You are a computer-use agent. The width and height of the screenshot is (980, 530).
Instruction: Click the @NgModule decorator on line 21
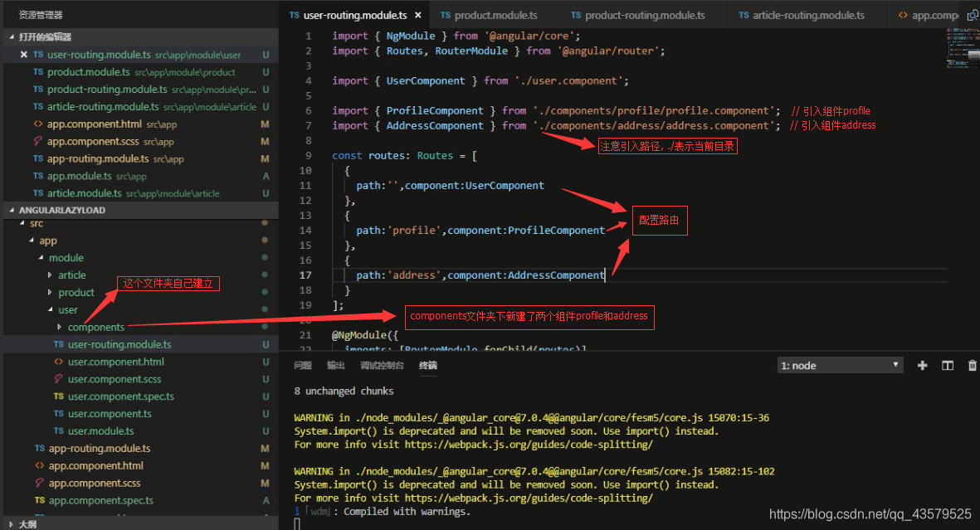click(x=364, y=336)
